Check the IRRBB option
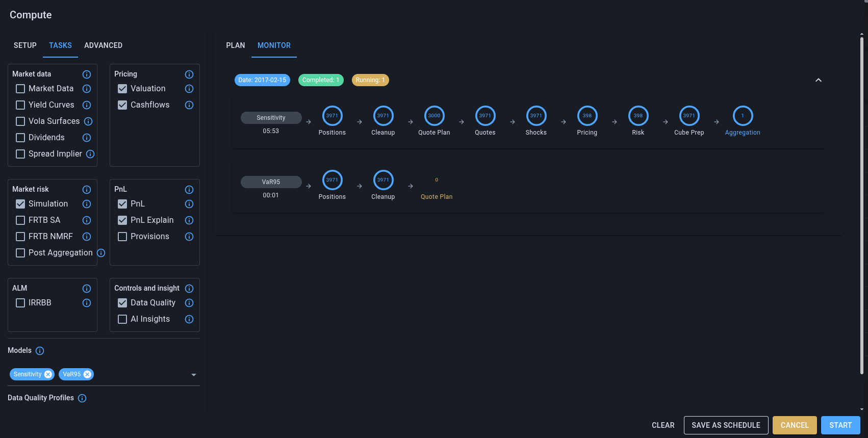 tap(20, 303)
